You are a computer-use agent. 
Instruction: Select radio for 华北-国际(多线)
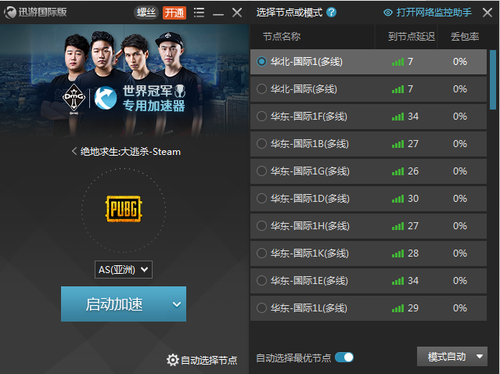[x=262, y=89]
